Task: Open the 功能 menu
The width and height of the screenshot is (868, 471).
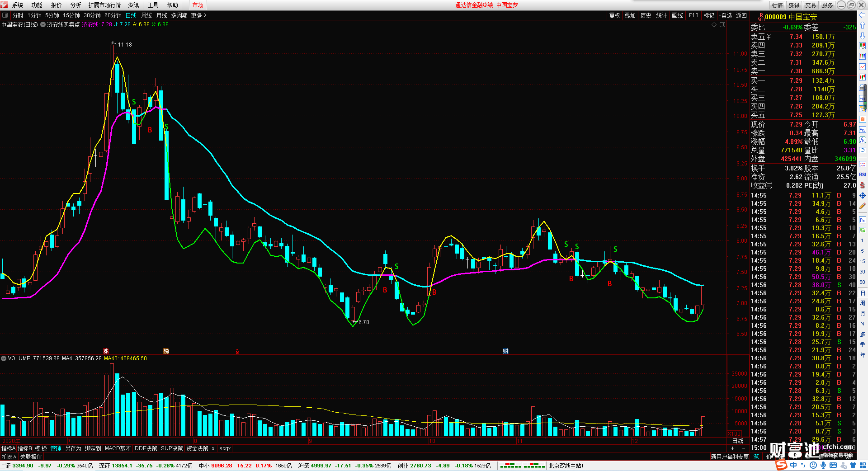Action: (x=37, y=5)
